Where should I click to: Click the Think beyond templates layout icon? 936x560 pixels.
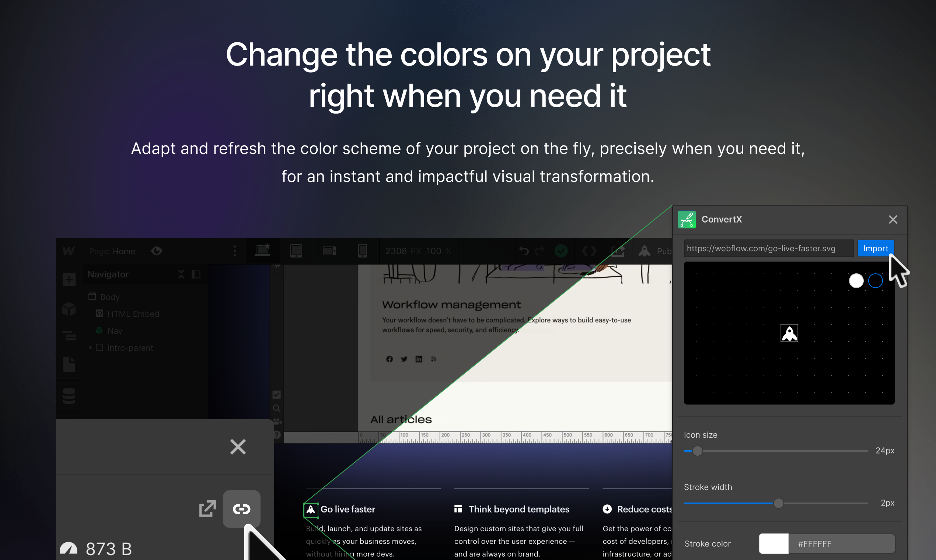(458, 509)
